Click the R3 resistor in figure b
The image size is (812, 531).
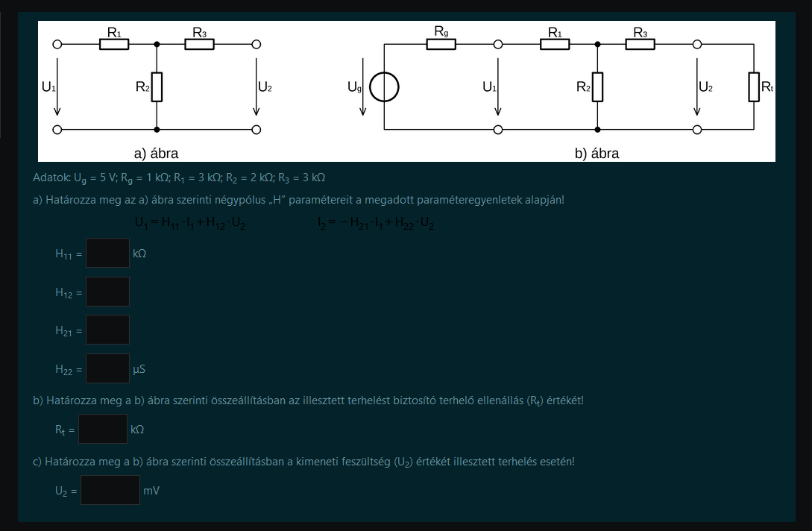[640, 45]
